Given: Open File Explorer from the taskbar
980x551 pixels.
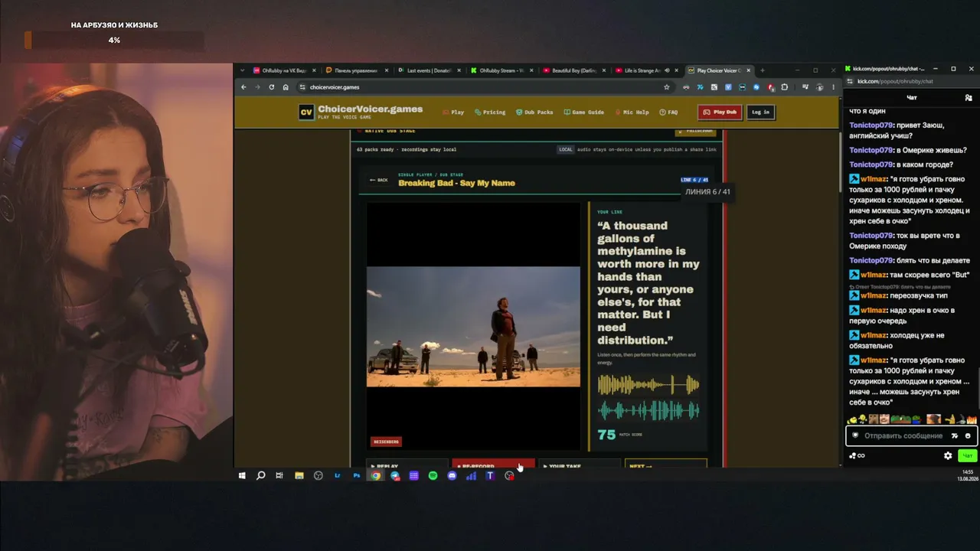Looking at the screenshot, I should 299,476.
